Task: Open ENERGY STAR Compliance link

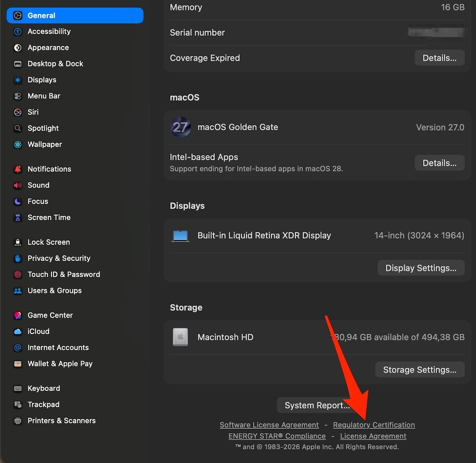Action: pyautogui.click(x=277, y=436)
